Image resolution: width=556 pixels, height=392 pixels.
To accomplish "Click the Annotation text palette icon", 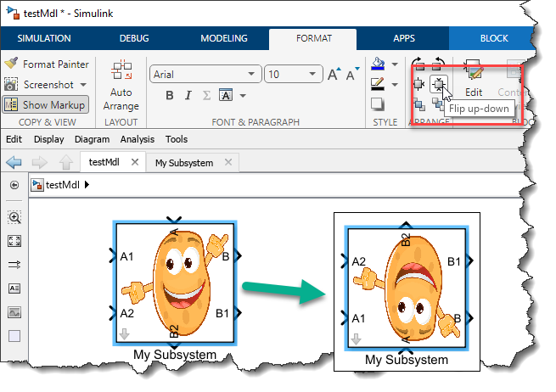I will (14, 288).
